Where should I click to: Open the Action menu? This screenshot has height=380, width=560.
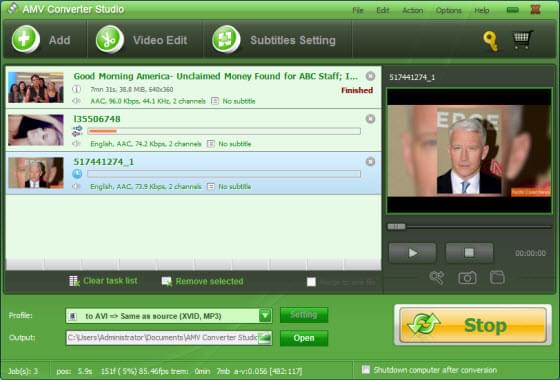point(412,10)
